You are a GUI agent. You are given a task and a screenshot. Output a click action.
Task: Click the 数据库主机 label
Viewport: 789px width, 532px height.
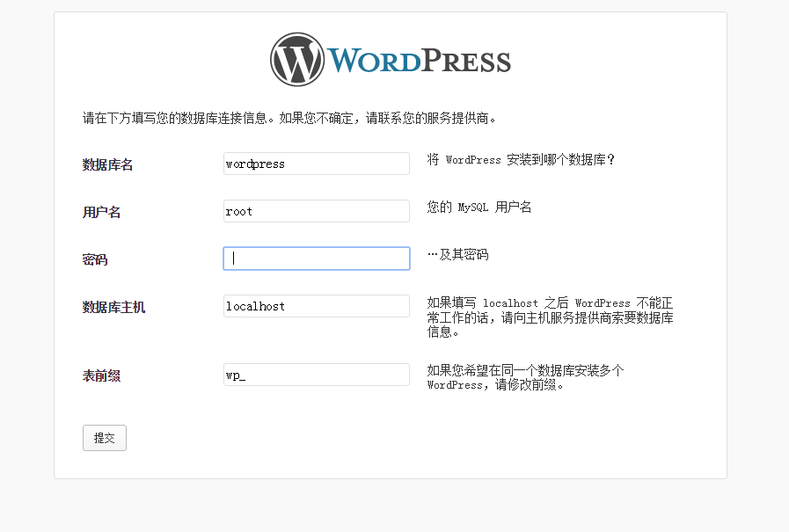113,307
